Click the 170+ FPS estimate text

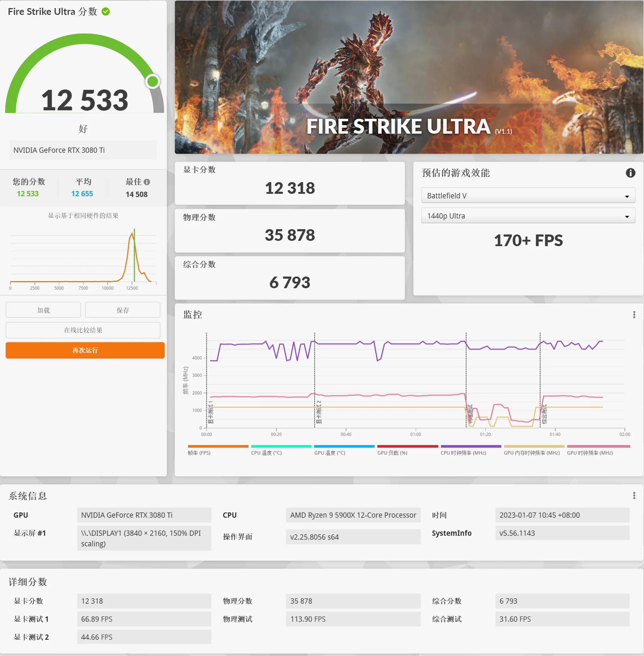(x=528, y=240)
